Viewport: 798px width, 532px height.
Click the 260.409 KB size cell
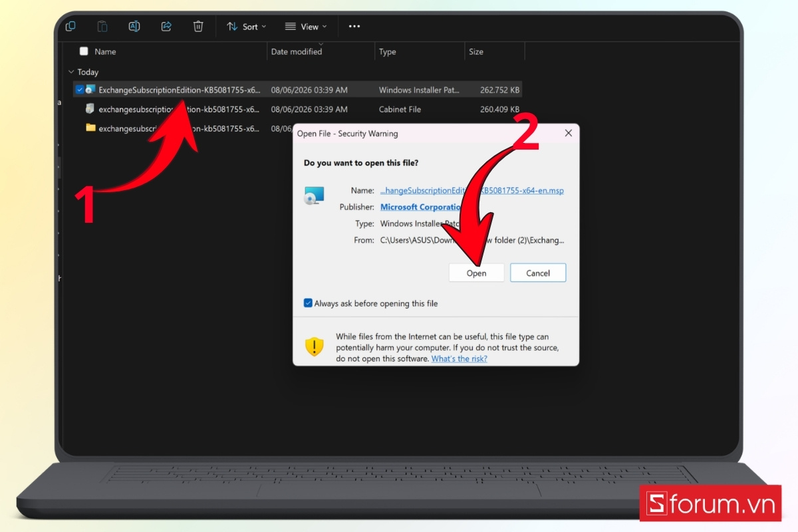(501, 109)
